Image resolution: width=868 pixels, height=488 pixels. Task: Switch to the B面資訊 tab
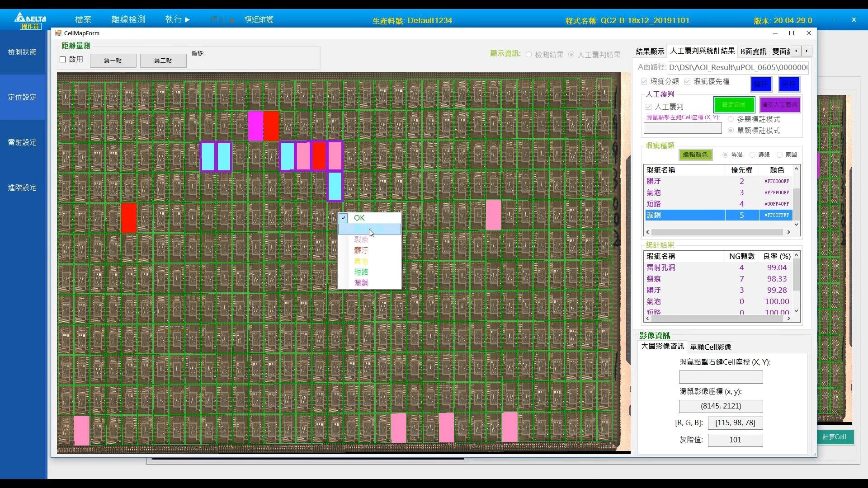(753, 52)
